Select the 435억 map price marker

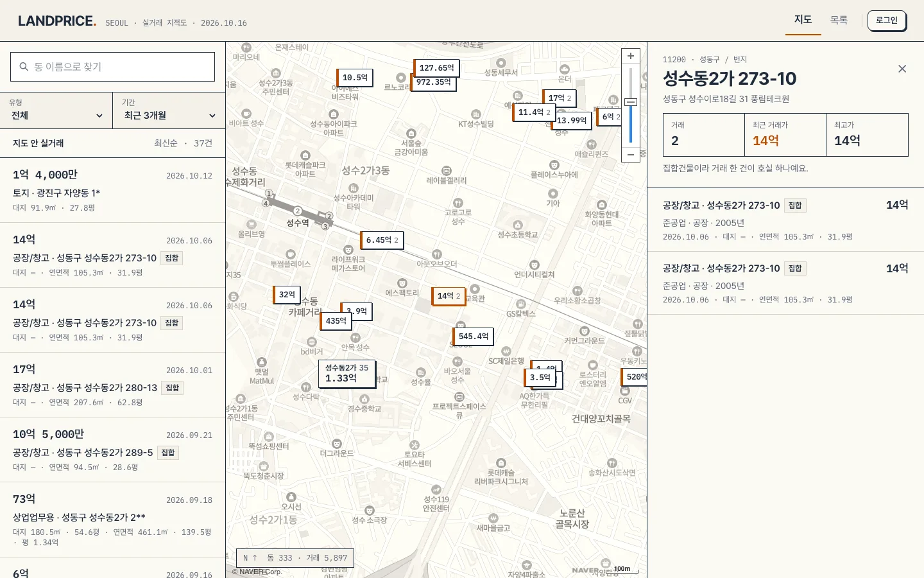[336, 321]
